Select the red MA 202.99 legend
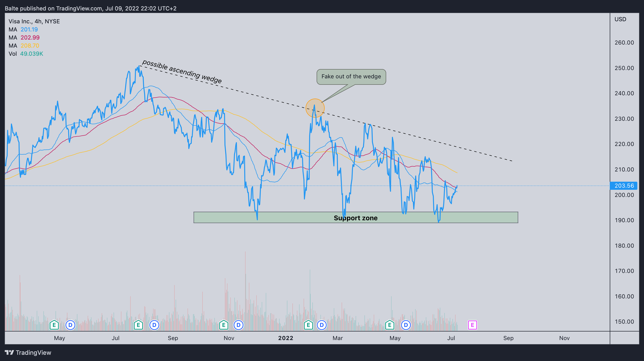Screen dimensions: 644x361 24,38
